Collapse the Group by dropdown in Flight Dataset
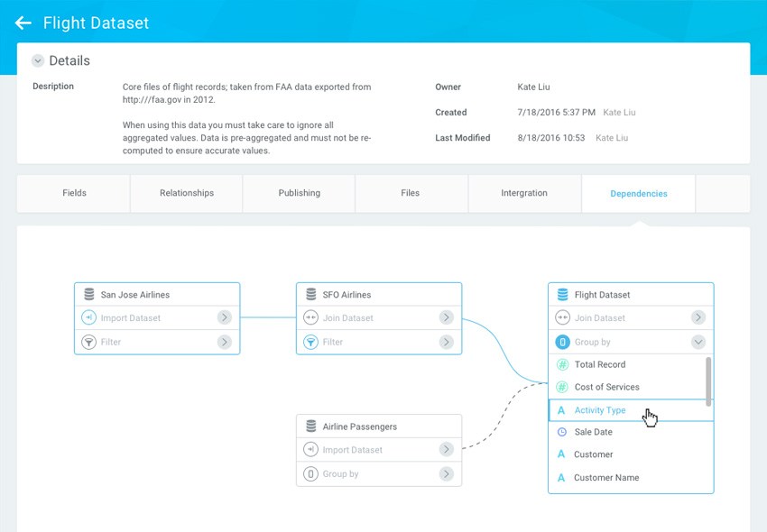The image size is (767, 532). 698,343
